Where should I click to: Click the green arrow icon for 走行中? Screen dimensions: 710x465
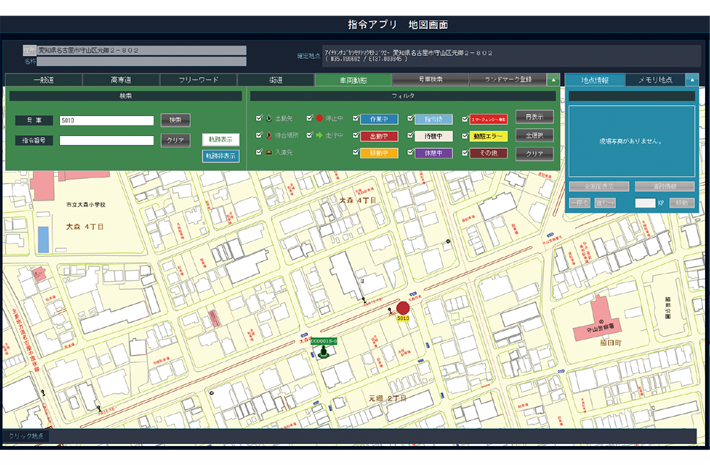coord(319,135)
